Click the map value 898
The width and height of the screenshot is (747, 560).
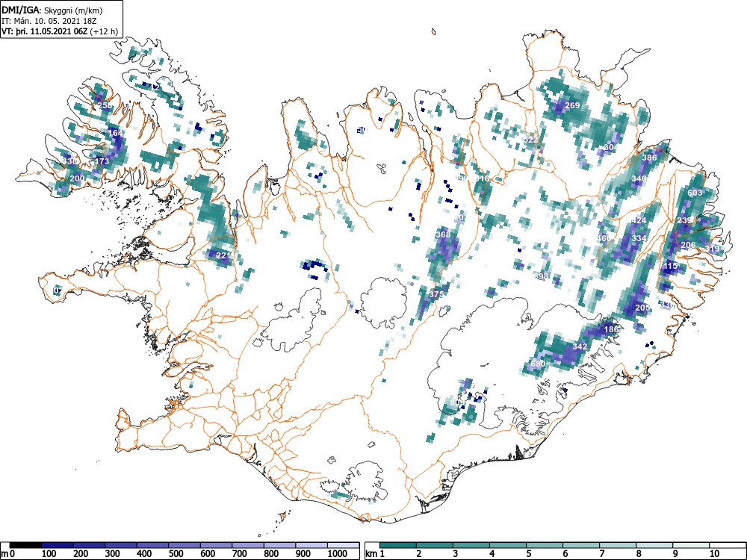pos(541,277)
